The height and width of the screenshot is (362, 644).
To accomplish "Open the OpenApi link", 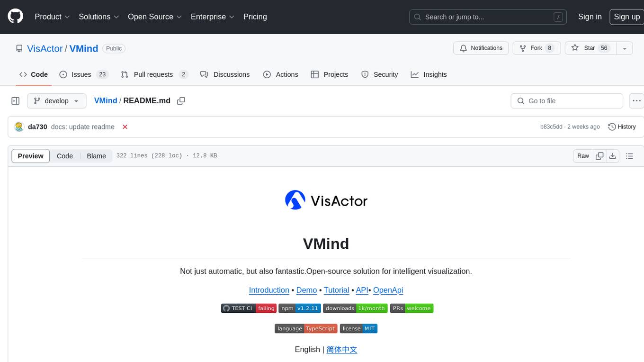I will click(388, 290).
